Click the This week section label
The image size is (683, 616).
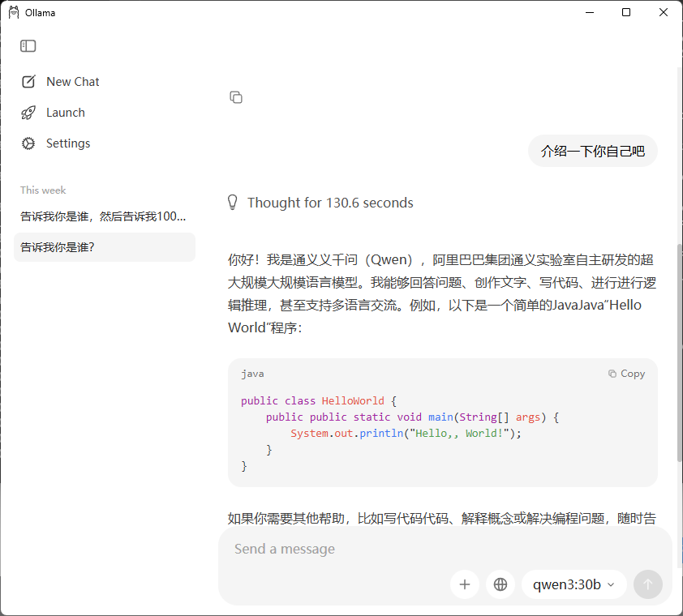43,190
